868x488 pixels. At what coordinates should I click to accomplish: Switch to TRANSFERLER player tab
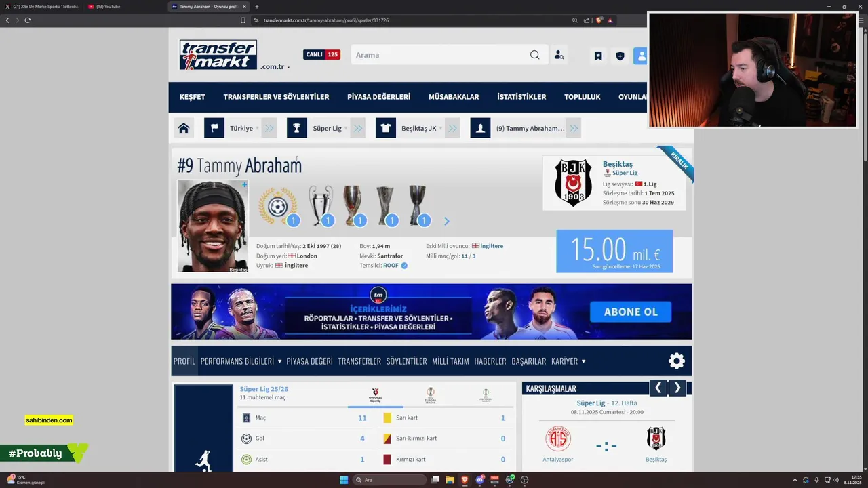359,361
